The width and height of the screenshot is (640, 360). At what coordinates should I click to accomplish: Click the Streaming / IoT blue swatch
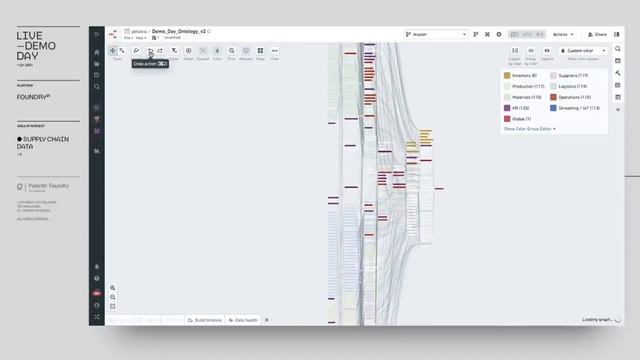coord(553,108)
